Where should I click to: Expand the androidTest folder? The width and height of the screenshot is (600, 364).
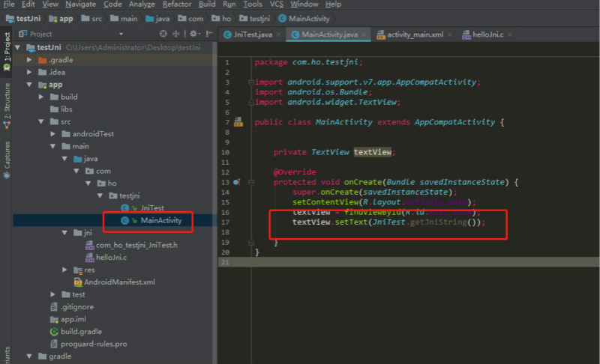[x=53, y=134]
